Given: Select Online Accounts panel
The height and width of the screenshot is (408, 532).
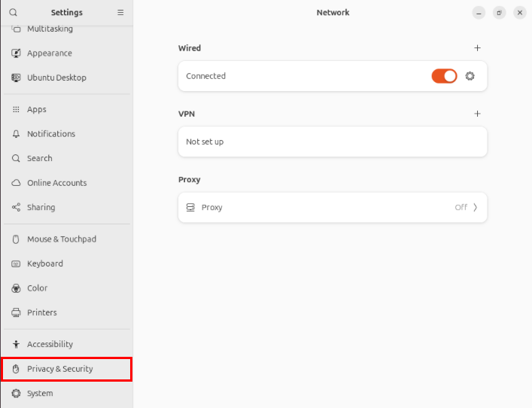Looking at the screenshot, I should click(x=67, y=183).
